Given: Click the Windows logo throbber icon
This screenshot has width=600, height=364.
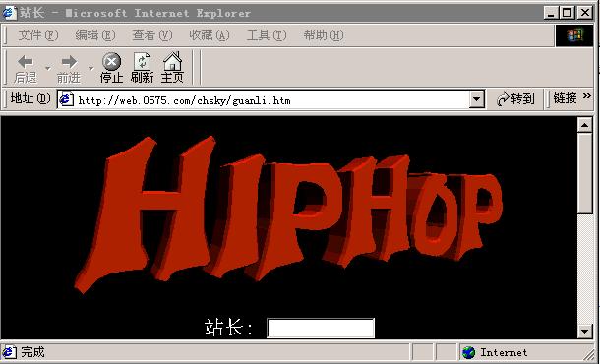Looking at the screenshot, I should tap(574, 35).
